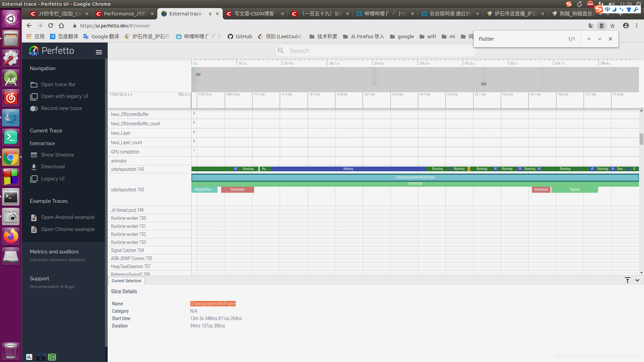The width and height of the screenshot is (644, 362).
Task: Click the Open trace file folder icon
Action: pos(34,85)
